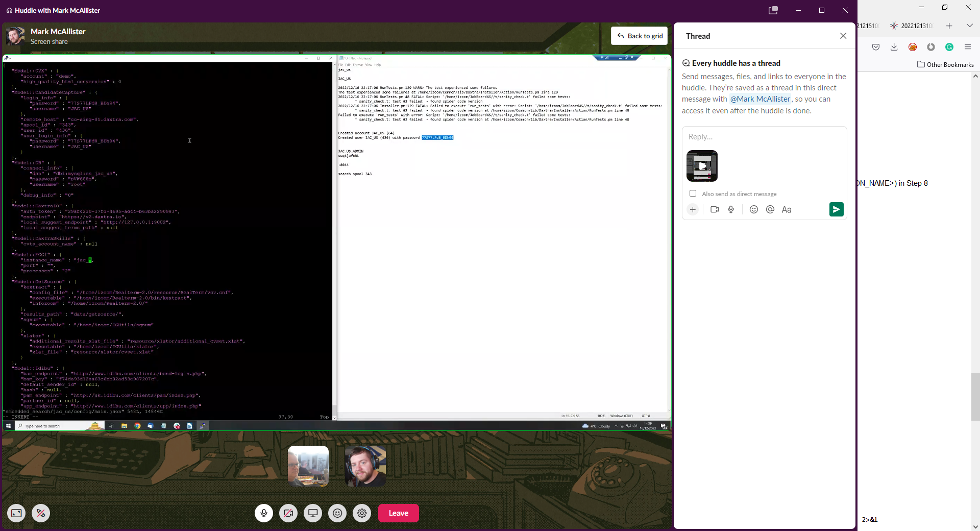Image resolution: width=980 pixels, height=531 pixels.
Task: Save page to Pocket
Action: [x=876, y=47]
